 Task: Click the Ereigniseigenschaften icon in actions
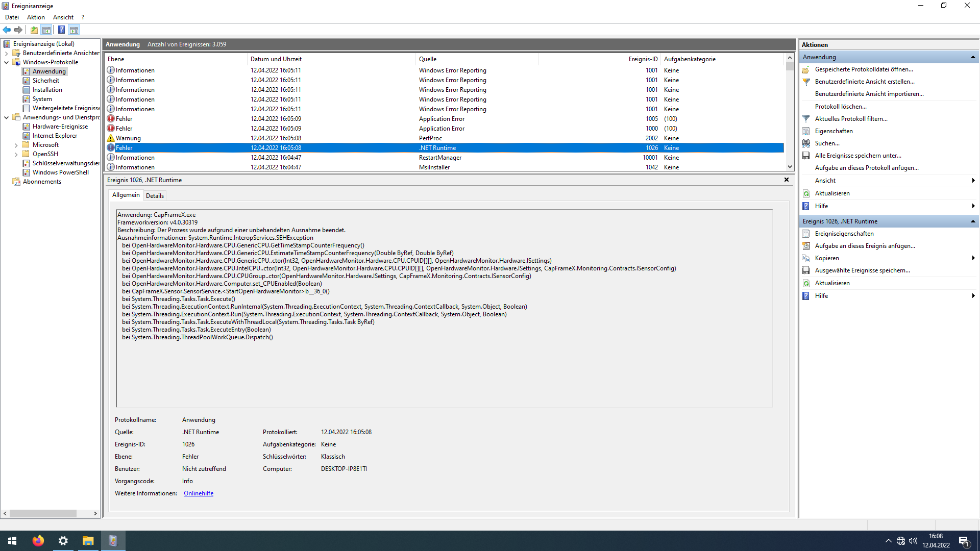(806, 234)
